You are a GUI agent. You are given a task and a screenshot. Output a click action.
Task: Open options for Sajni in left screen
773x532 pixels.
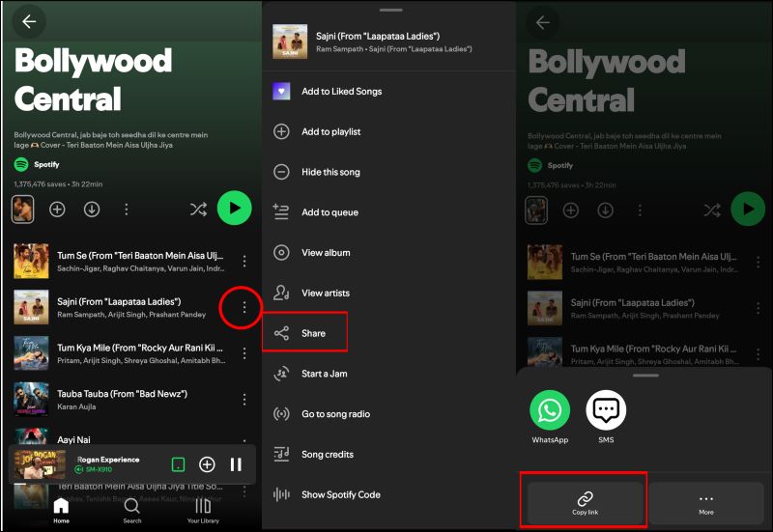(244, 307)
